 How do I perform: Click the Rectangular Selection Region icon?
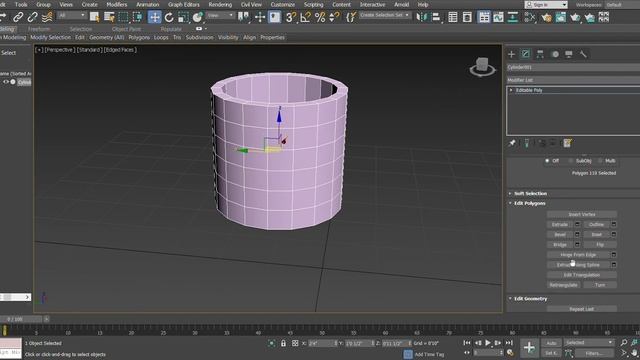coord(123,17)
